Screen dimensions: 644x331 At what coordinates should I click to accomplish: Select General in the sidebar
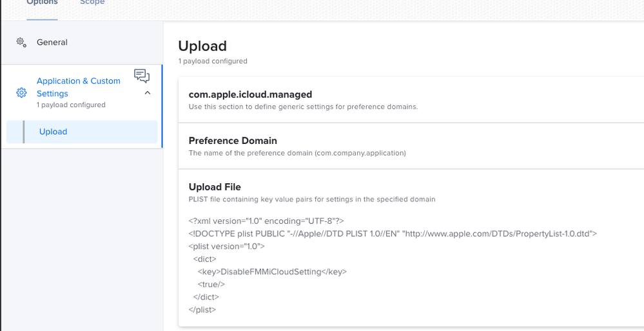coord(52,43)
